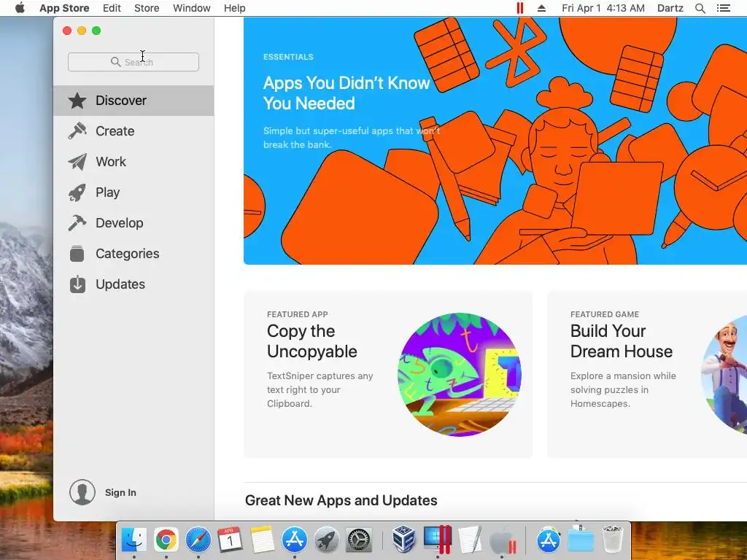Open System Preferences from the Dock
Image resolution: width=747 pixels, height=560 pixels.
(358, 540)
